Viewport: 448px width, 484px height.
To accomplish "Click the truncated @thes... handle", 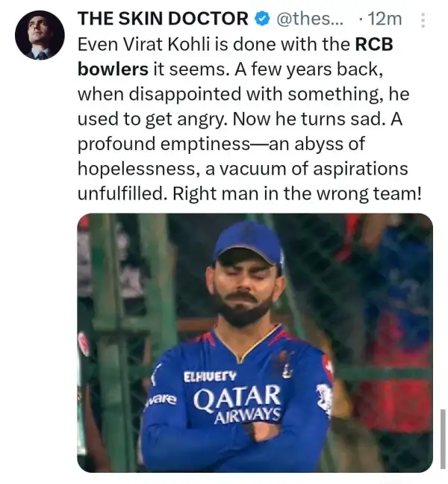I will 309,19.
